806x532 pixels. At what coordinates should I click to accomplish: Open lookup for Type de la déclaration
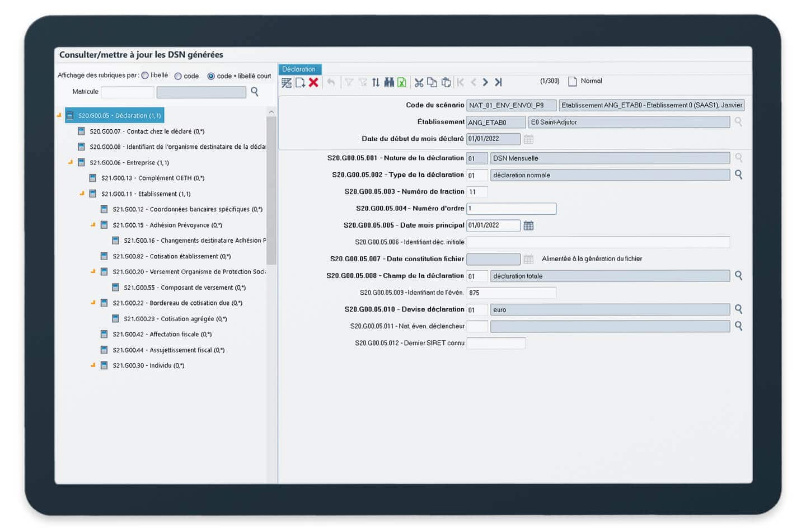pyautogui.click(x=738, y=175)
